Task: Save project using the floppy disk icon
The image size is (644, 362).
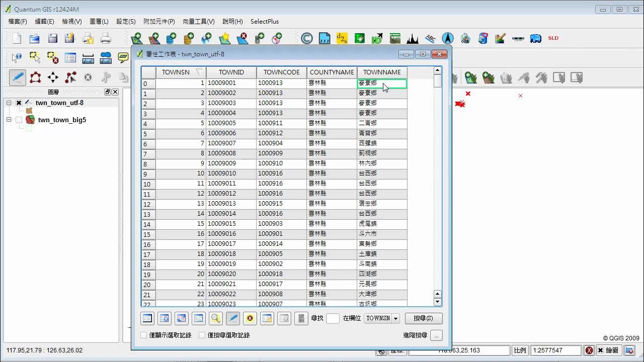Action: coord(52,38)
